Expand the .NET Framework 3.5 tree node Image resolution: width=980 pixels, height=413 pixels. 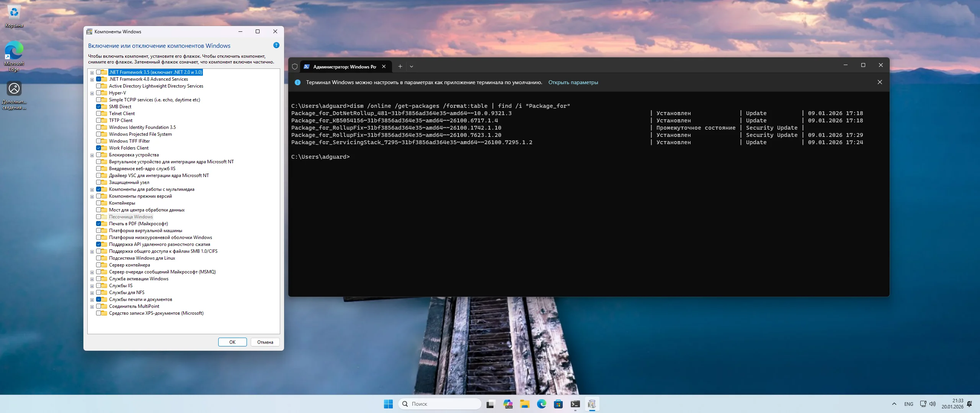point(92,73)
